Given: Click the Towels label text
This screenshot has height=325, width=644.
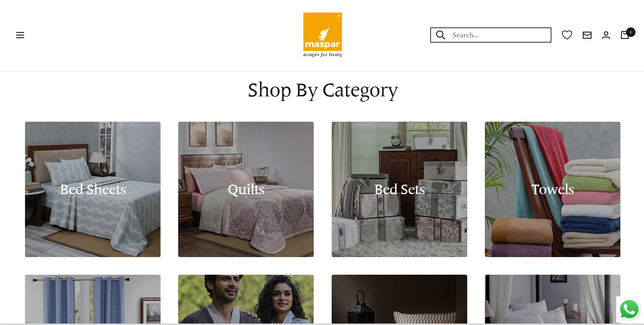Looking at the screenshot, I should pyautogui.click(x=552, y=190).
